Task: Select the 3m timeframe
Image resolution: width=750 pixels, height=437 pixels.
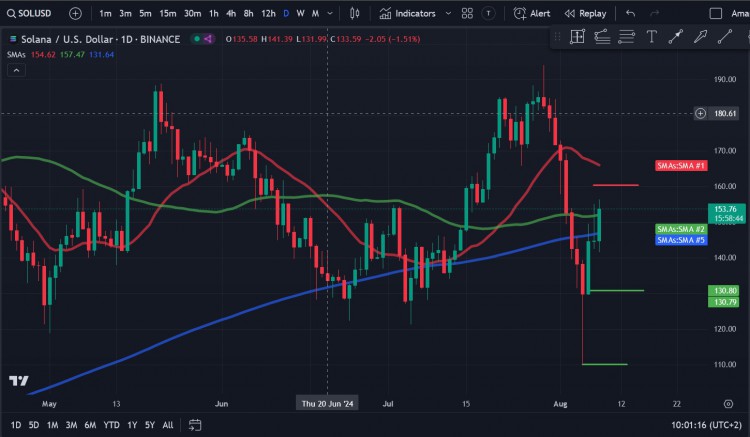Action: point(125,13)
